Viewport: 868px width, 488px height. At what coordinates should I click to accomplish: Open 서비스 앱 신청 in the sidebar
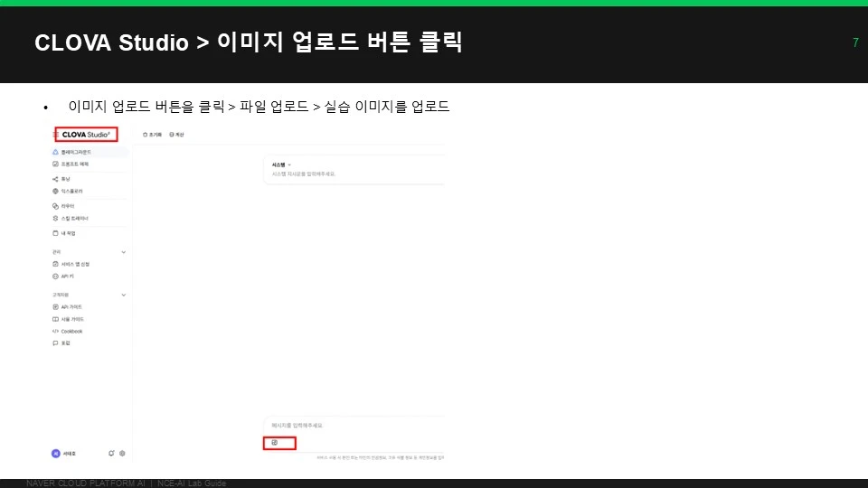tap(71, 265)
